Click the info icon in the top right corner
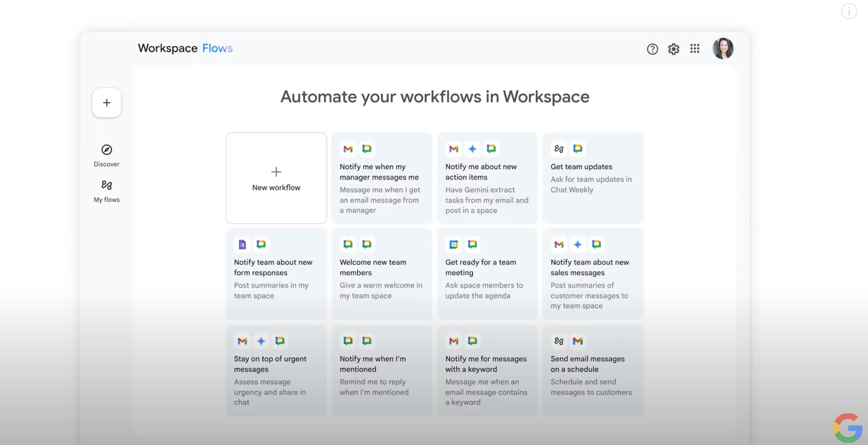Viewport: 868px width, 445px height. [x=849, y=11]
